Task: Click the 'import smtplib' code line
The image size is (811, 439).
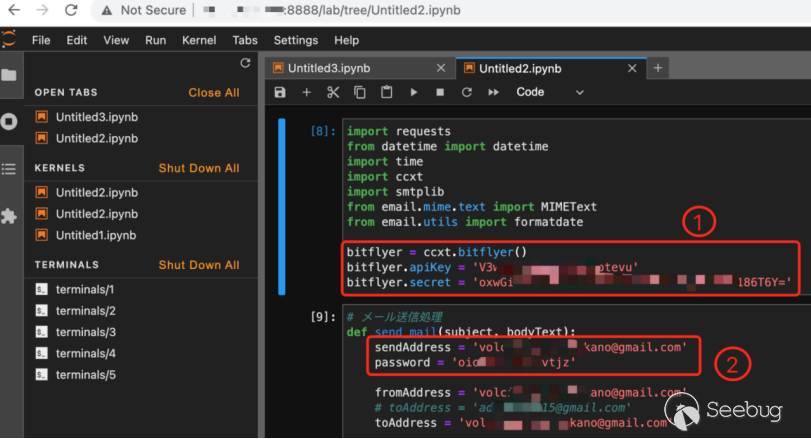Action: [395, 192]
